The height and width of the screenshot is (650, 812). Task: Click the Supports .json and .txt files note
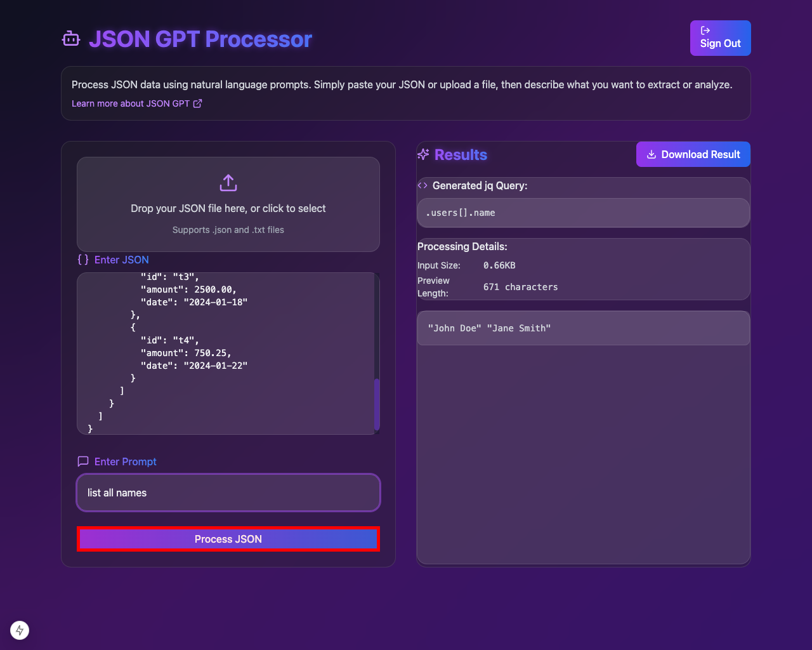tap(228, 230)
